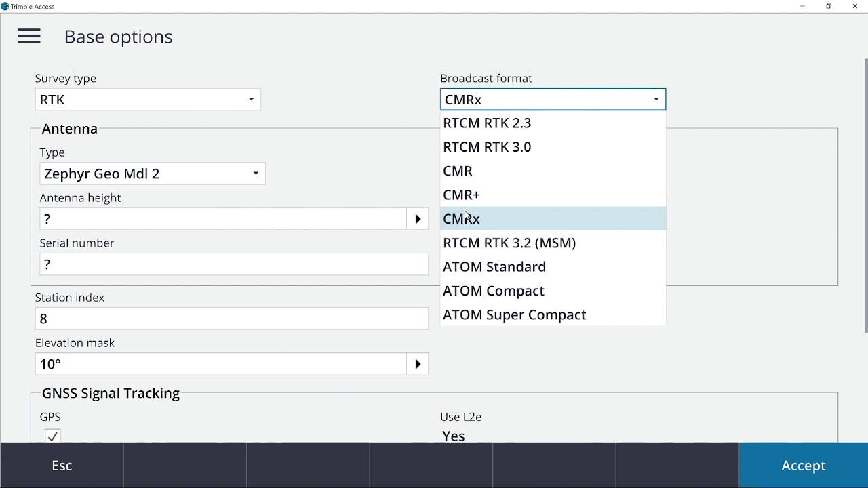Click the Trimble Access app icon
Screen dimensions: 868x488
(x=5, y=7)
